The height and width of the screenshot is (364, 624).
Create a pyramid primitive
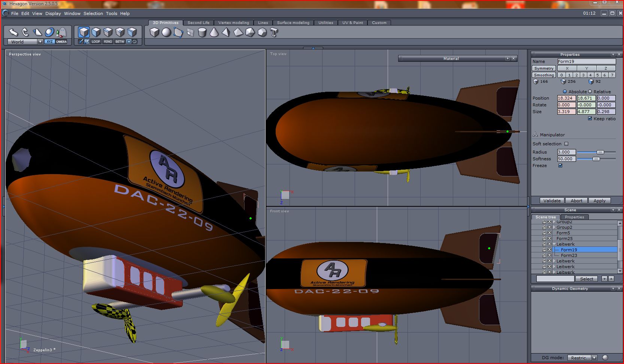[226, 33]
